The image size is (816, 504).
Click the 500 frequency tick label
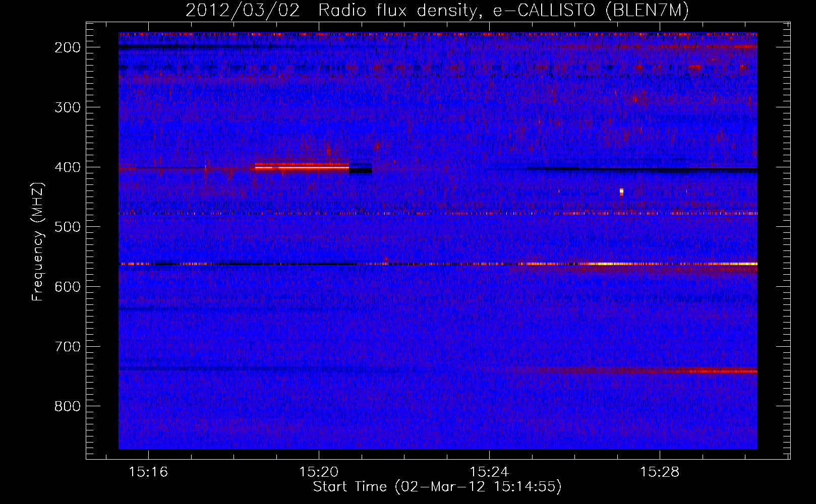pyautogui.click(x=68, y=227)
